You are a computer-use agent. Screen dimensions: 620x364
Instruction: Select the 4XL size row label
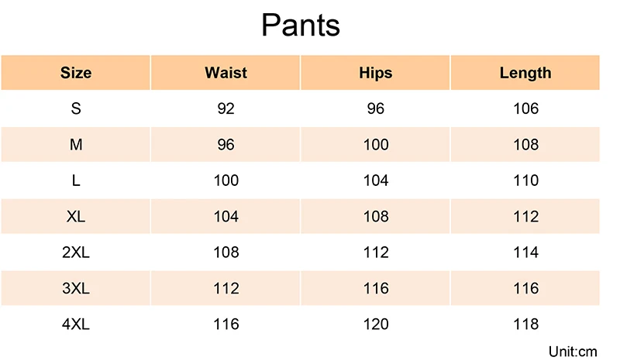[76, 324]
